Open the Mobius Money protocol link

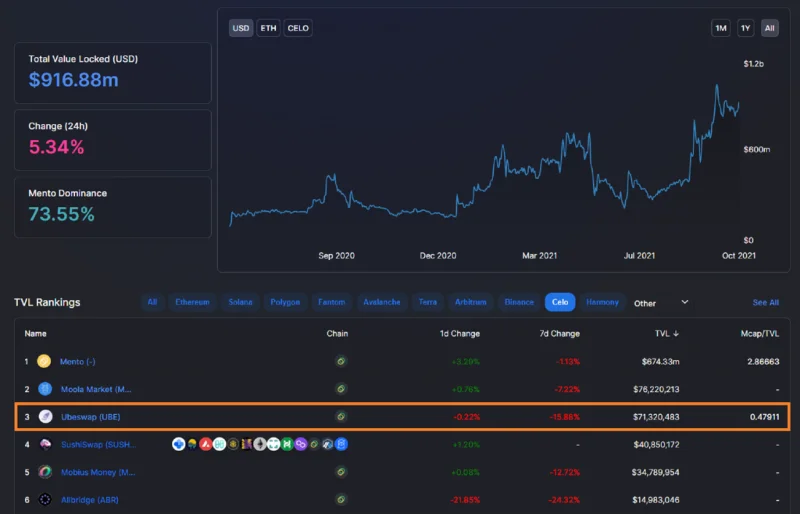coord(98,472)
